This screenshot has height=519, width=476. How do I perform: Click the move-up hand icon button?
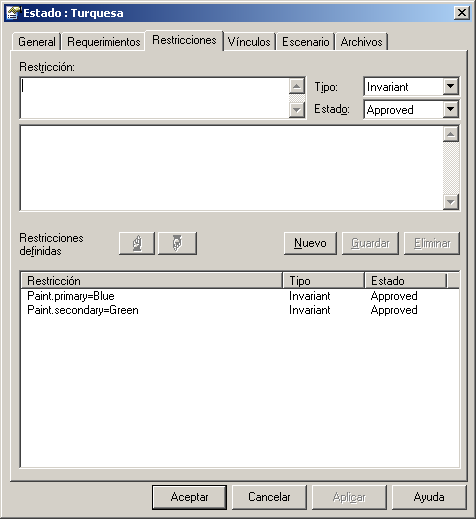tap(137, 243)
